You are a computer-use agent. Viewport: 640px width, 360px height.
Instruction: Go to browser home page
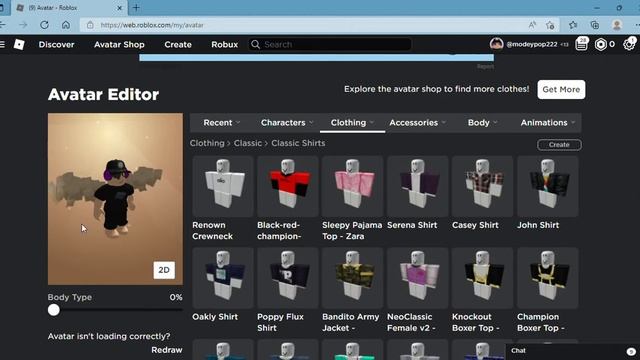tap(66, 25)
